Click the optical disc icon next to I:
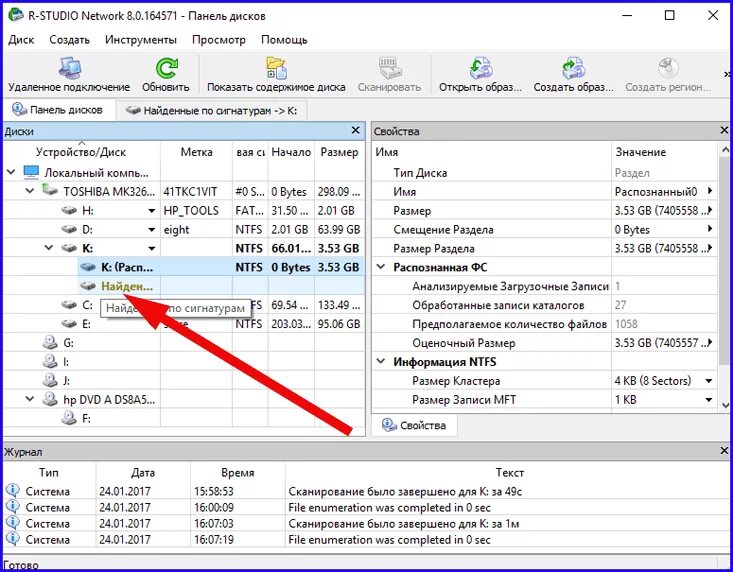Screen dimensions: 733x572 coord(50,361)
